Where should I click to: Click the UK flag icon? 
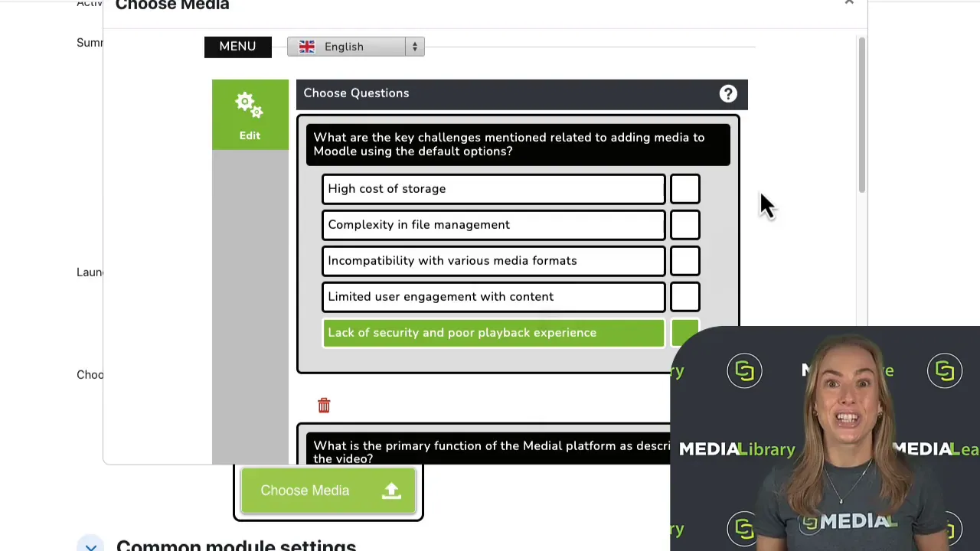pyautogui.click(x=307, y=47)
